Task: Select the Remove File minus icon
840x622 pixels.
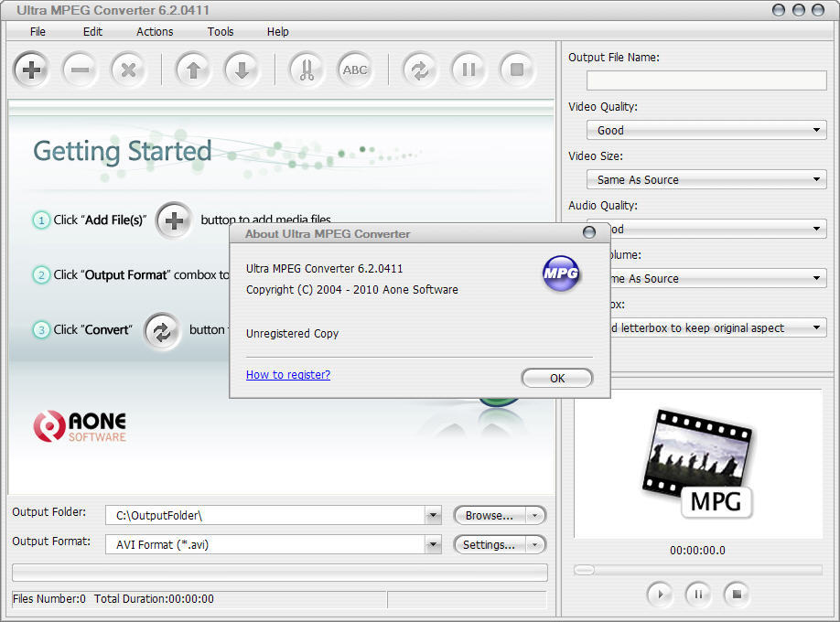Action: pos(80,70)
